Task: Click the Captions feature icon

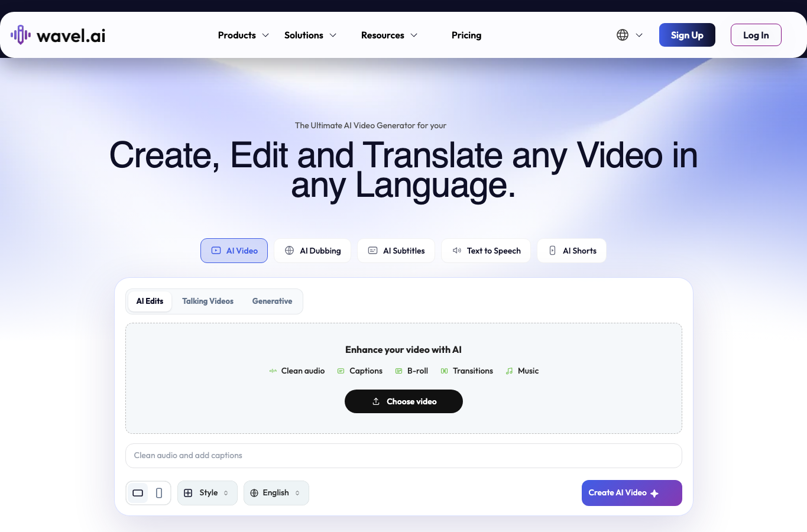Action: (341, 371)
